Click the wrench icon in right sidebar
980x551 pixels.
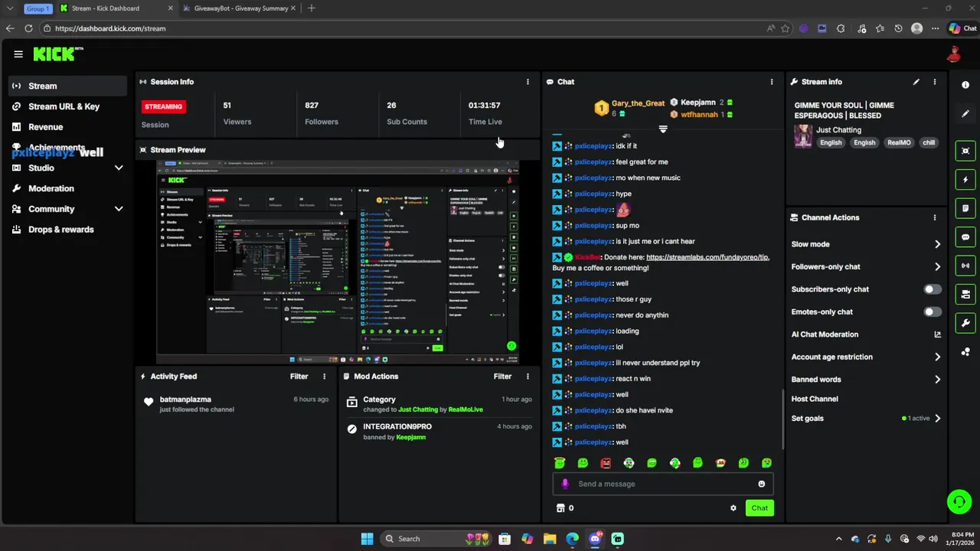click(x=965, y=323)
